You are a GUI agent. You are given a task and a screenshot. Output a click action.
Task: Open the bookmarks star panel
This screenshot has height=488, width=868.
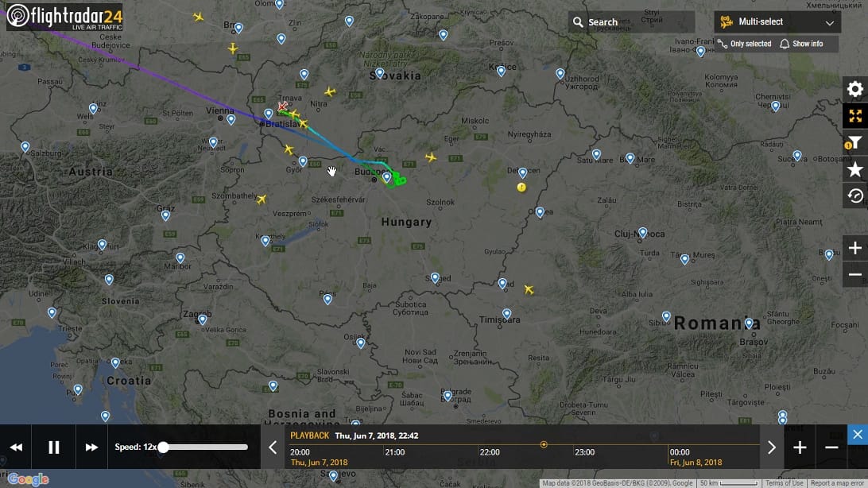pyautogui.click(x=854, y=169)
